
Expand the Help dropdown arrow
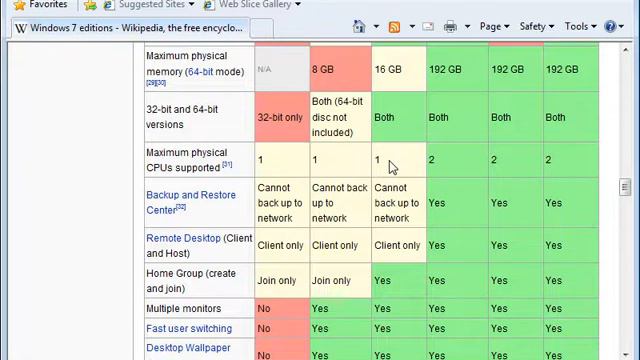pyautogui.click(x=621, y=27)
